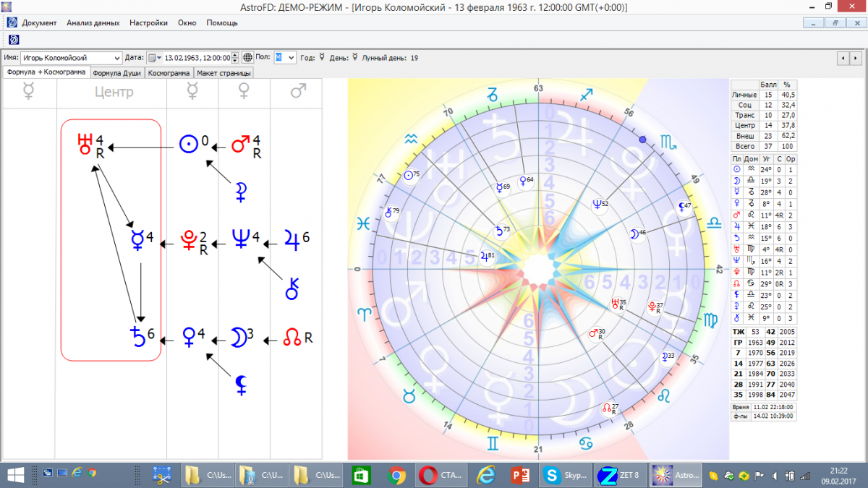Click the AstroFD logo in the toolbar
This screenshot has width=868, height=488.
click(13, 39)
